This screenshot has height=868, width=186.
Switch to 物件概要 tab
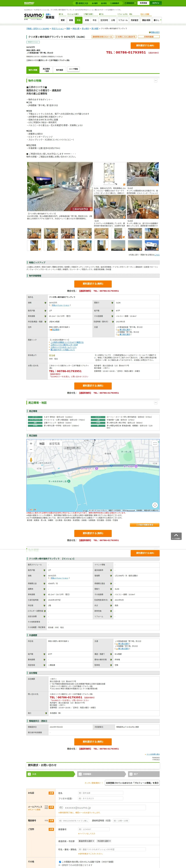[x=59, y=70]
